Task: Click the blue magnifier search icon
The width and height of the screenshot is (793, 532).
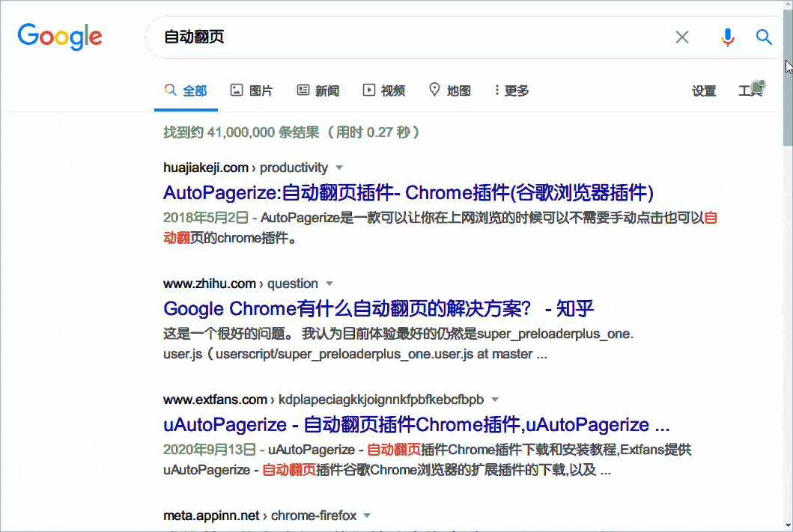Action: (x=764, y=37)
